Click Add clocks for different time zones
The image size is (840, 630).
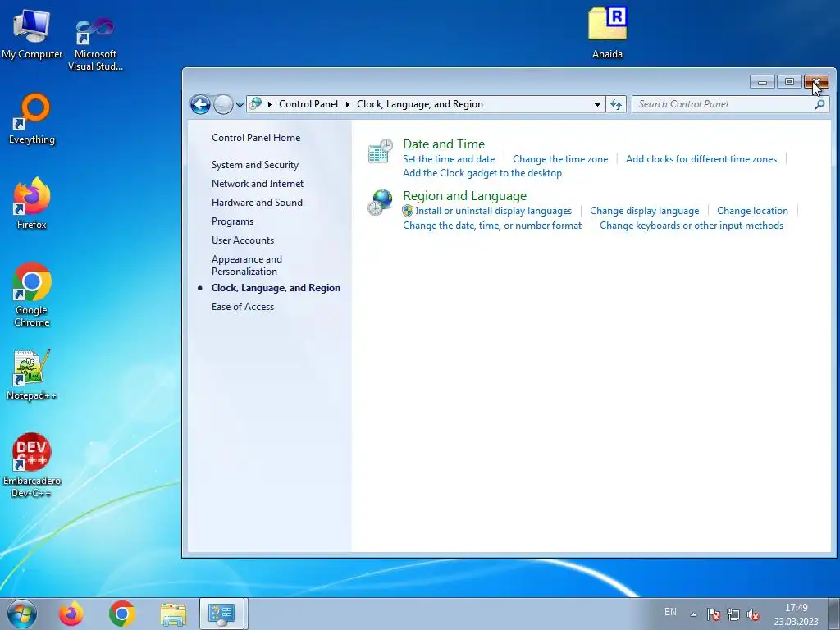click(701, 159)
